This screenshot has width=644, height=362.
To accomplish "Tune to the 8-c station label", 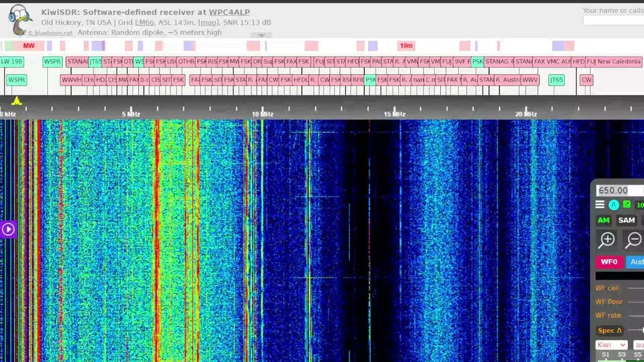I will pos(144,80).
